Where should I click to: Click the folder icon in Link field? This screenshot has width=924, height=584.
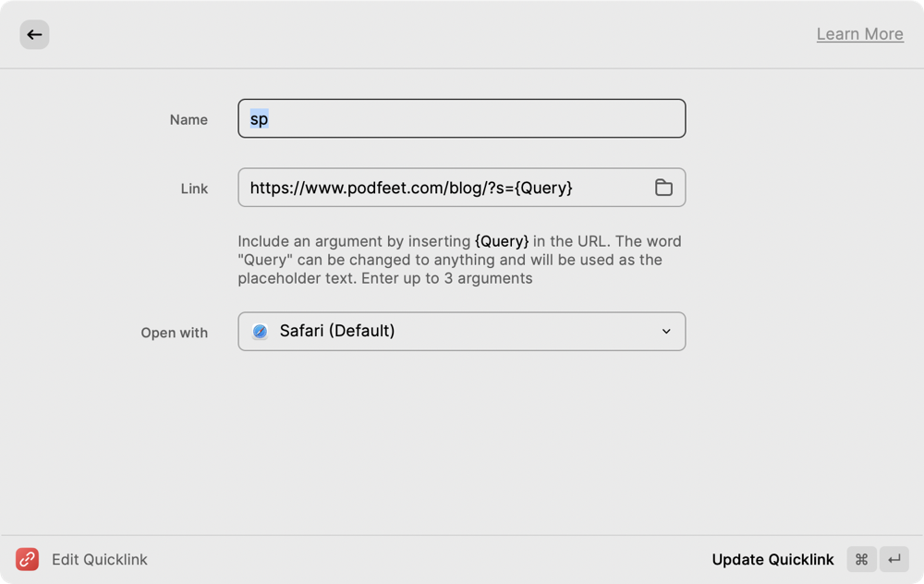point(663,188)
